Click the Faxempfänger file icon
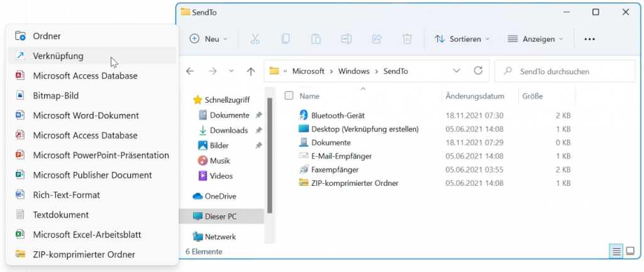Viewport: 644px width, 272px height. click(303, 169)
